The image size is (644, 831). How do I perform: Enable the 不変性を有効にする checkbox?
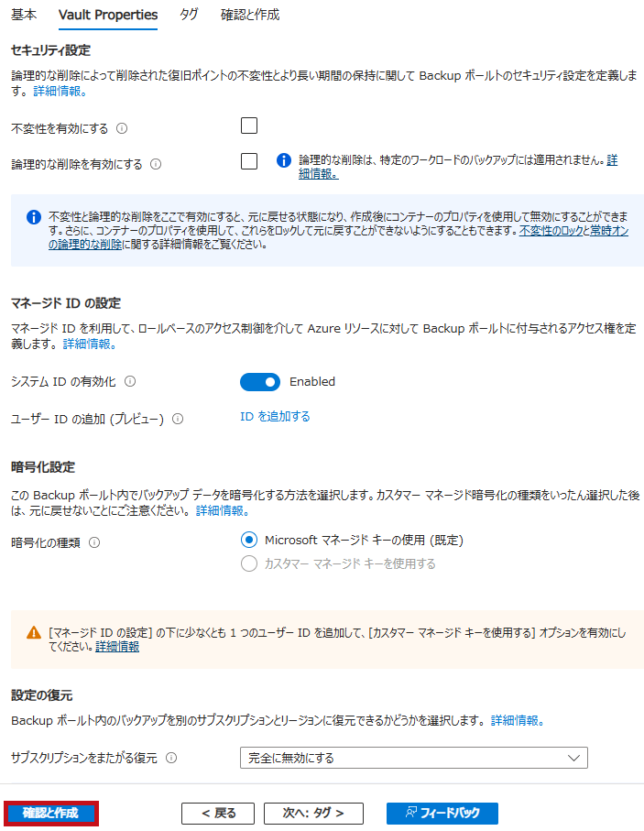(249, 126)
